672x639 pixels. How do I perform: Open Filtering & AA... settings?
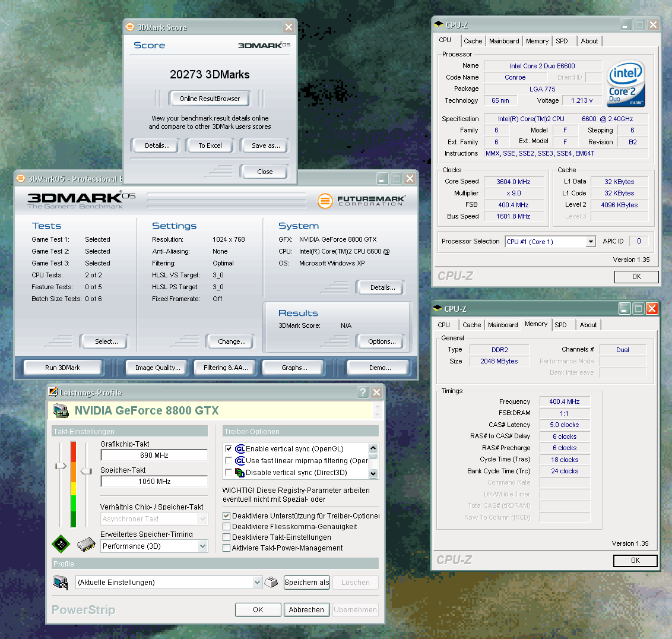click(x=226, y=368)
